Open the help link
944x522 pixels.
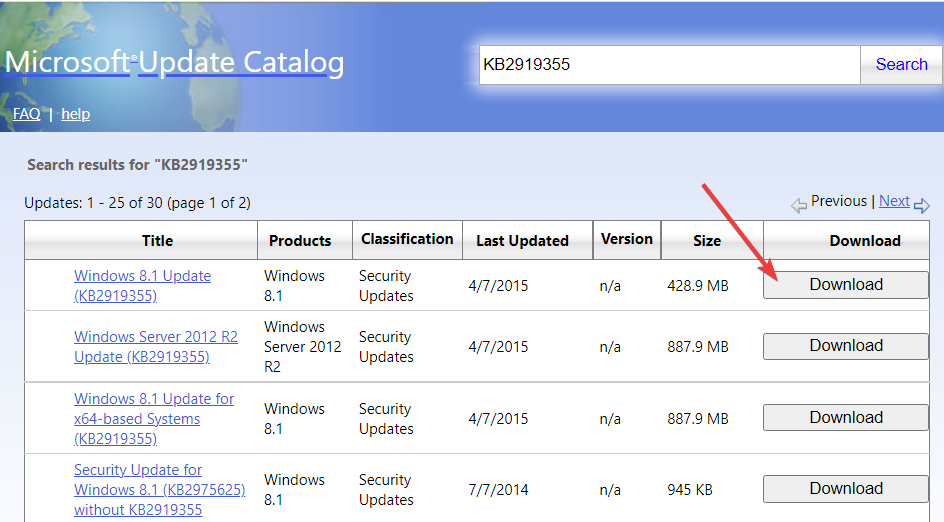(x=76, y=114)
